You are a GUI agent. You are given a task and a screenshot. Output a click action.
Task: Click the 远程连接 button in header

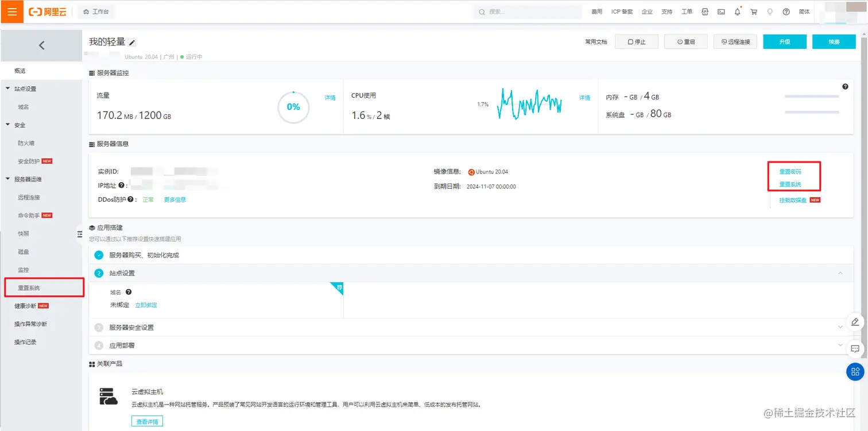[735, 42]
